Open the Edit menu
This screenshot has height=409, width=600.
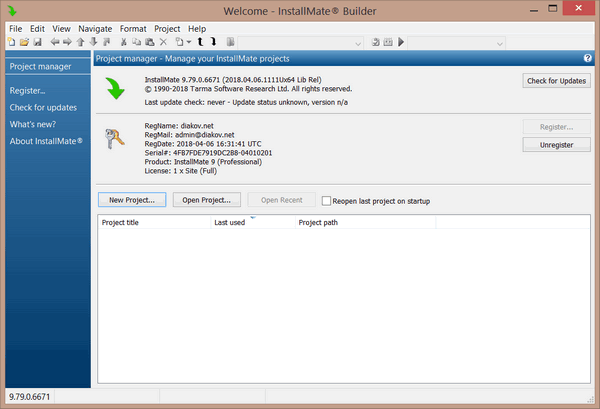pos(38,29)
